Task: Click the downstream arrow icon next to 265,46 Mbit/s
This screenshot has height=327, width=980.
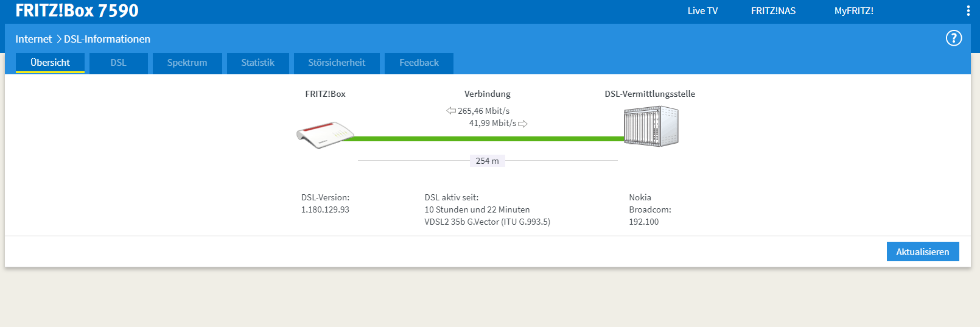Action: tap(451, 111)
